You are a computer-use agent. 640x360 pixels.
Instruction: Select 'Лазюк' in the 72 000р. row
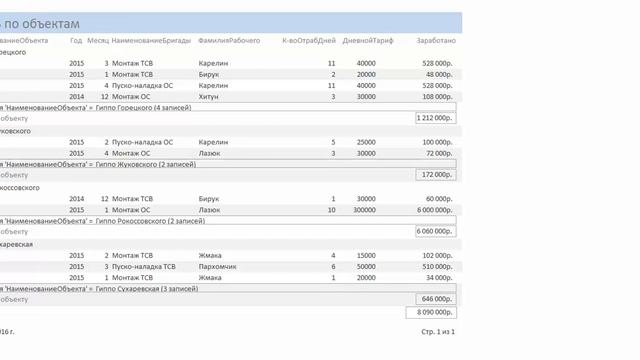[x=209, y=153]
